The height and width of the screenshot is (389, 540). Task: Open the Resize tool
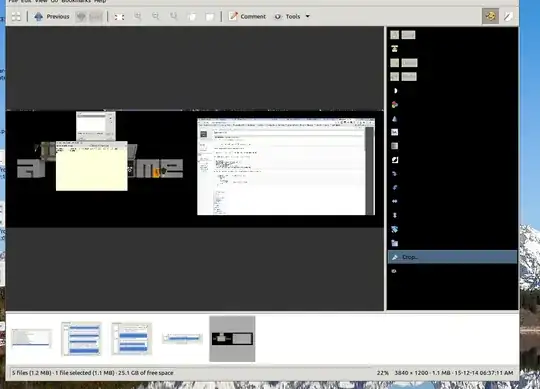[395, 243]
